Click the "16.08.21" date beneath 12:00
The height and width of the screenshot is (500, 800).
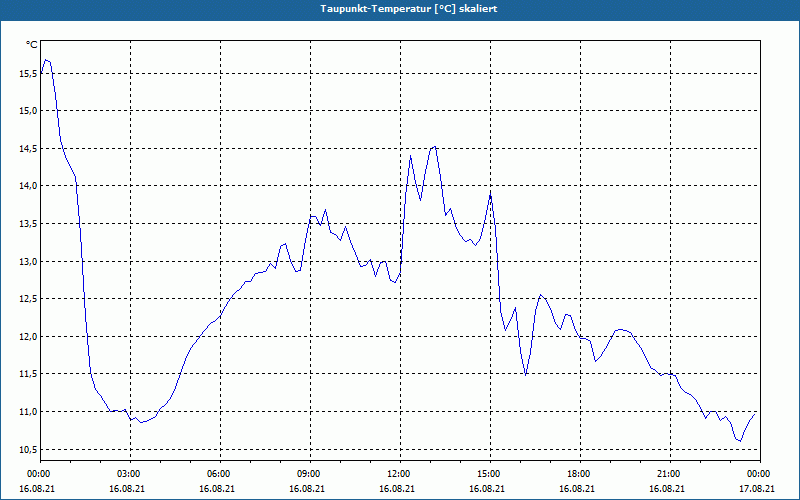point(397,488)
